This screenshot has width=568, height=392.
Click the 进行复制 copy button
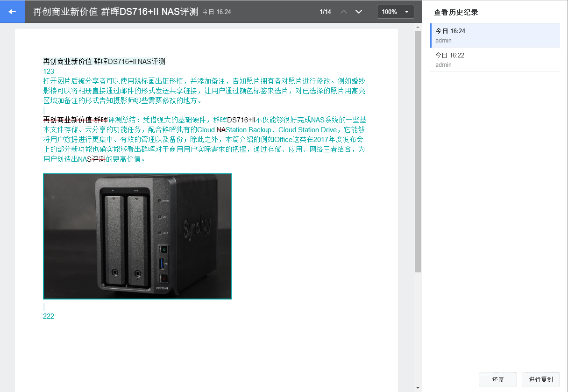point(541,379)
